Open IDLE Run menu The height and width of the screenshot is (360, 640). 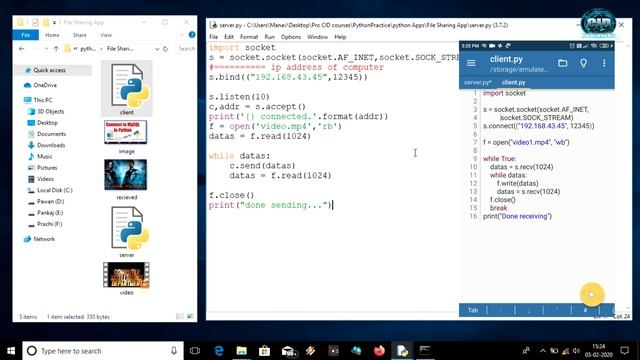tap(269, 37)
